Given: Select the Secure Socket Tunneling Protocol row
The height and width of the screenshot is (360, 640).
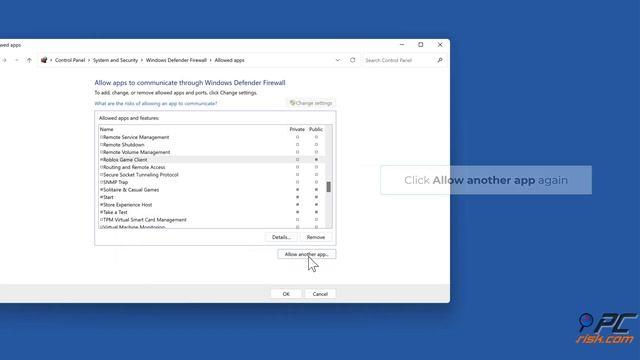Looking at the screenshot, I should pos(212,175).
